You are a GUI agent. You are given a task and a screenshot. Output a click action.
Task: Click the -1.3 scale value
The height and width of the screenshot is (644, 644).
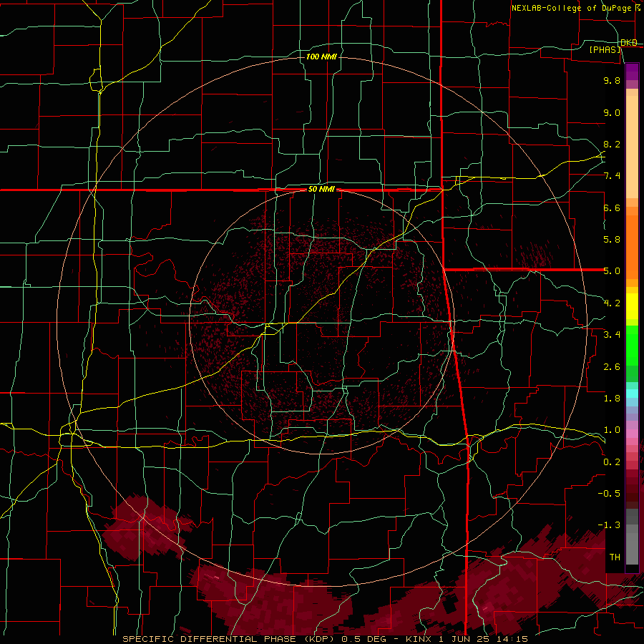609,525
